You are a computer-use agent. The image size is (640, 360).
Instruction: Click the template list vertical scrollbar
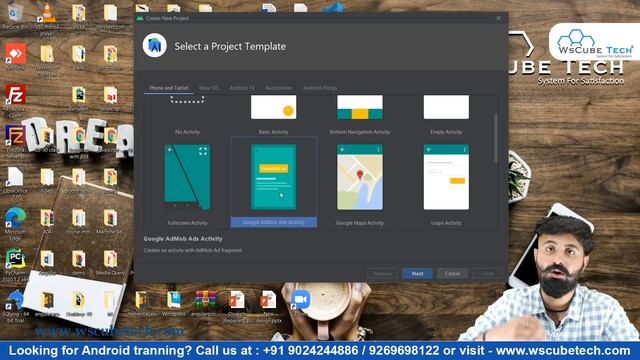pyautogui.click(x=496, y=138)
